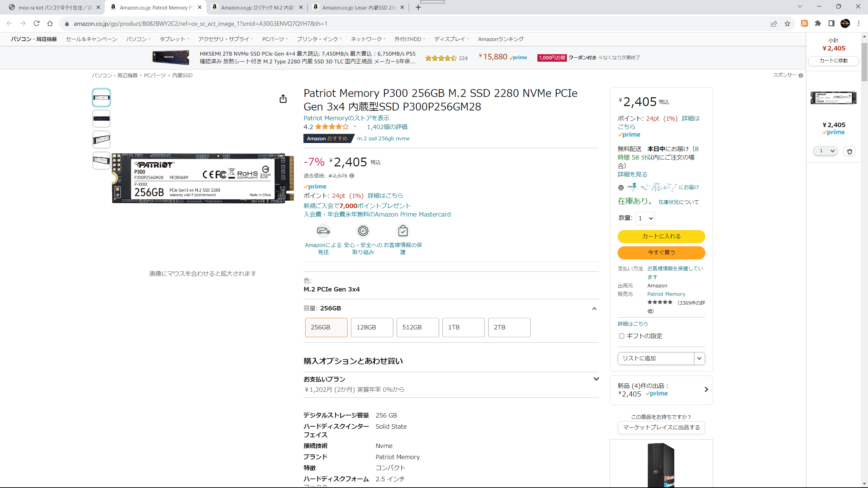Expand the お支払いプラン section
The image size is (868, 488).
[596, 379]
